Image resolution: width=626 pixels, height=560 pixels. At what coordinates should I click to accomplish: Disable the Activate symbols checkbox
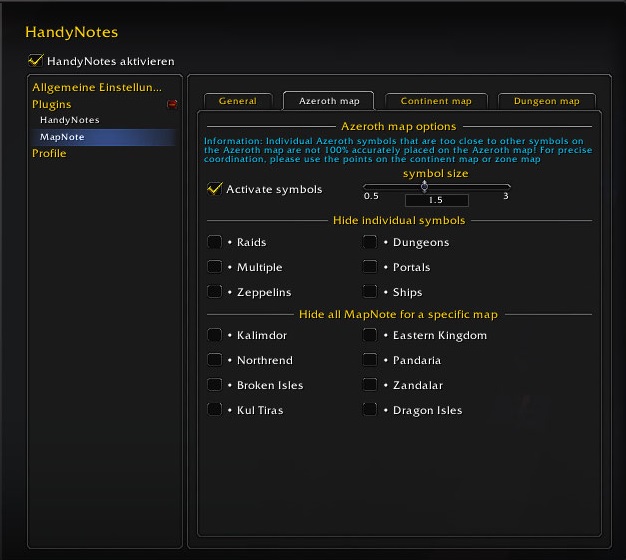[214, 189]
